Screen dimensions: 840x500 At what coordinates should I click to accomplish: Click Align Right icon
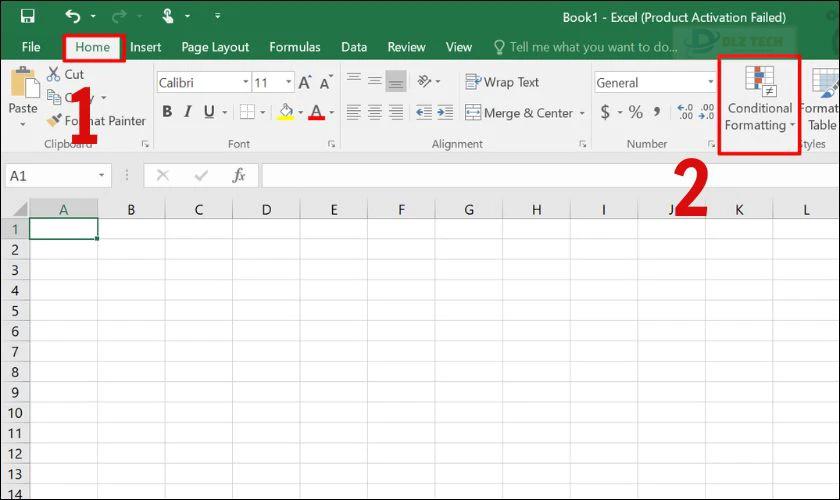click(396, 112)
